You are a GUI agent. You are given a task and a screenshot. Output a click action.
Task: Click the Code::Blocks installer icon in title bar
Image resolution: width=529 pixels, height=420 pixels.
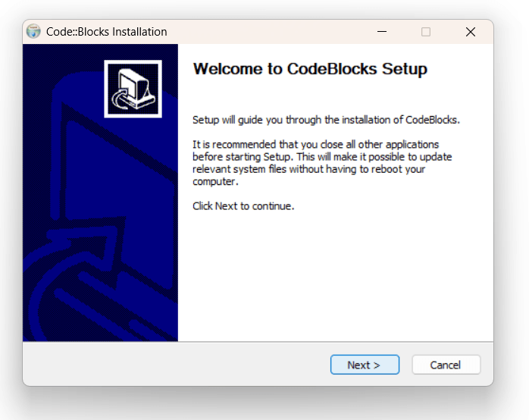coord(33,32)
